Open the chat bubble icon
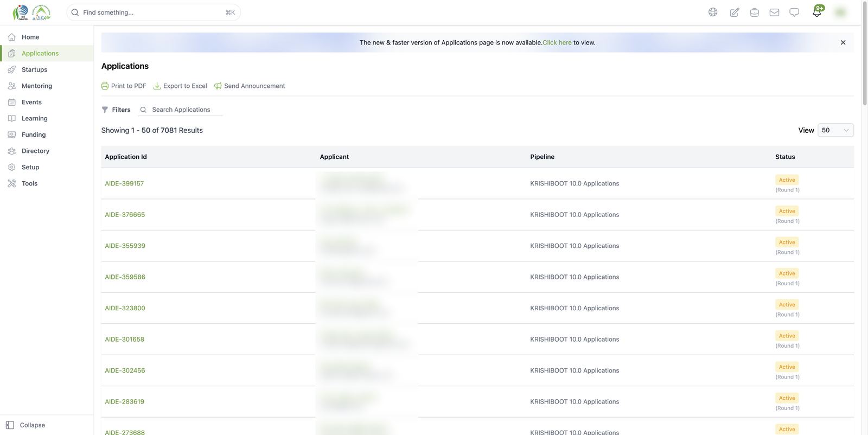Image resolution: width=868 pixels, height=435 pixels. click(794, 12)
